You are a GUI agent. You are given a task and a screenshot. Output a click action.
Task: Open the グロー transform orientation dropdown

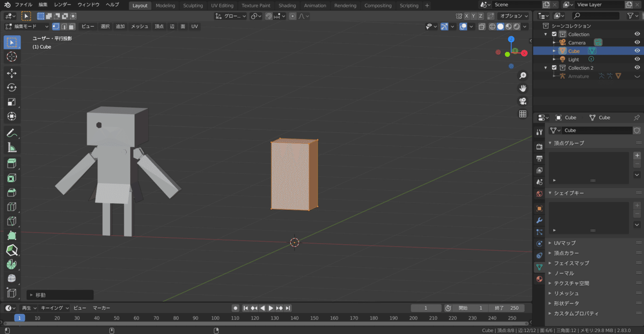pyautogui.click(x=231, y=16)
